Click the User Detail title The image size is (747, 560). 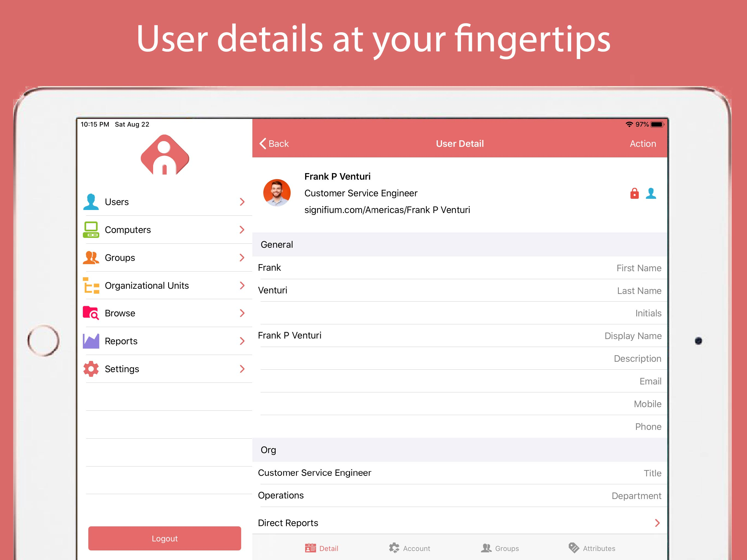tap(460, 144)
